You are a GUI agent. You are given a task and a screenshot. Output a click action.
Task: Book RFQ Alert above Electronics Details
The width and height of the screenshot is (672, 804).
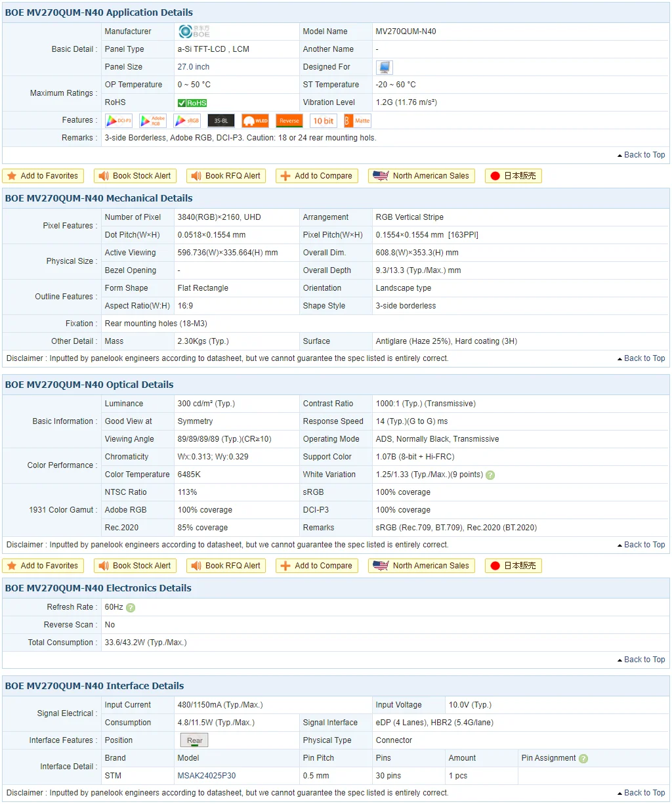click(x=226, y=566)
